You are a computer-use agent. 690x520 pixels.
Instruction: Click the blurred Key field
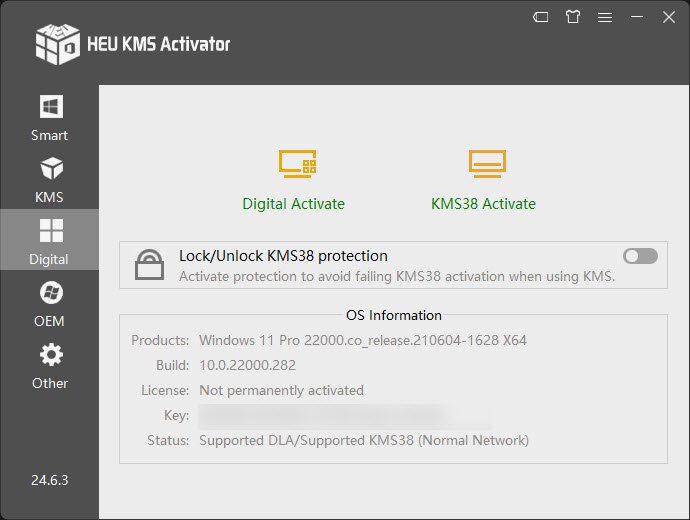click(x=345, y=415)
